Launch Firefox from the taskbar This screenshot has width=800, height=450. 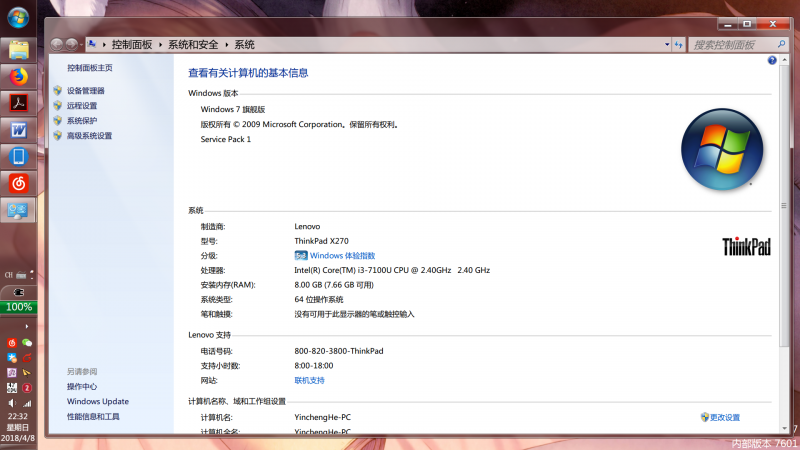[x=18, y=77]
